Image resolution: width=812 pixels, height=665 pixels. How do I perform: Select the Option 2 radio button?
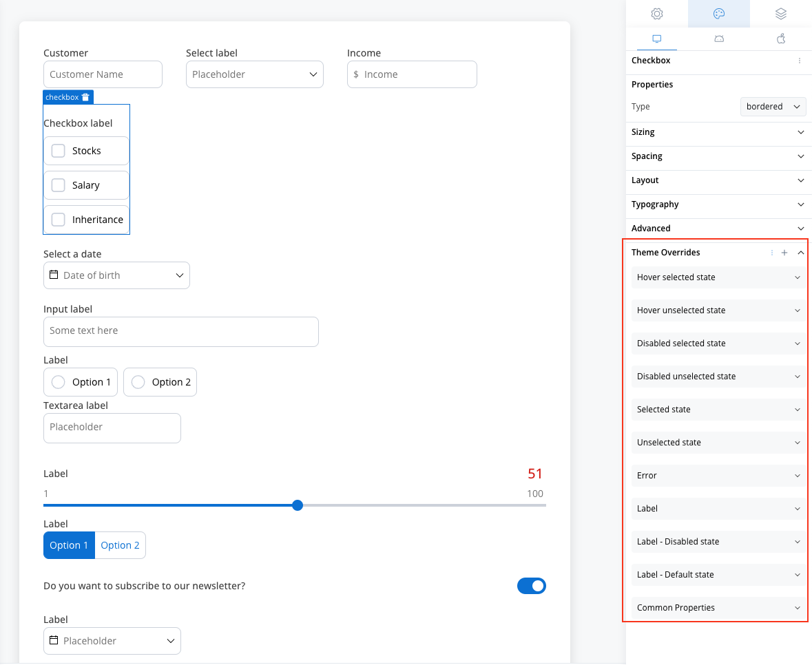(138, 382)
